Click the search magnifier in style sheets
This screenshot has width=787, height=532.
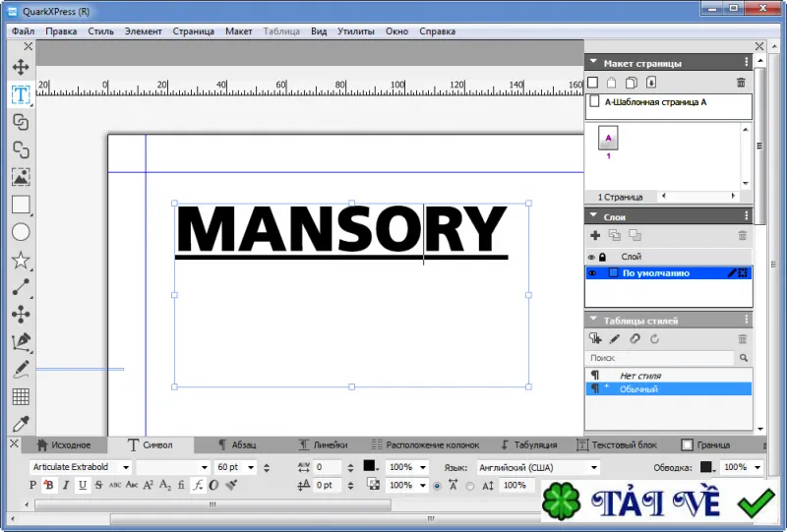[744, 358]
